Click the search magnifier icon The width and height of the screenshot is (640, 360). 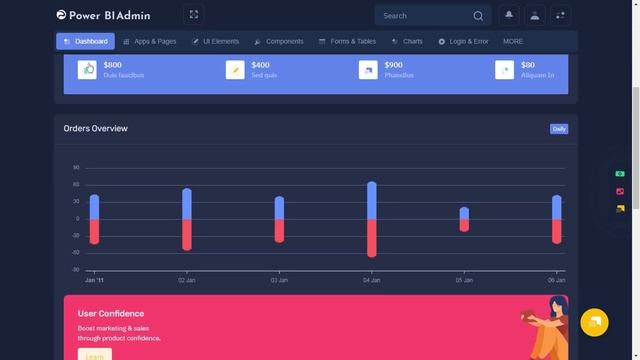[478, 16]
